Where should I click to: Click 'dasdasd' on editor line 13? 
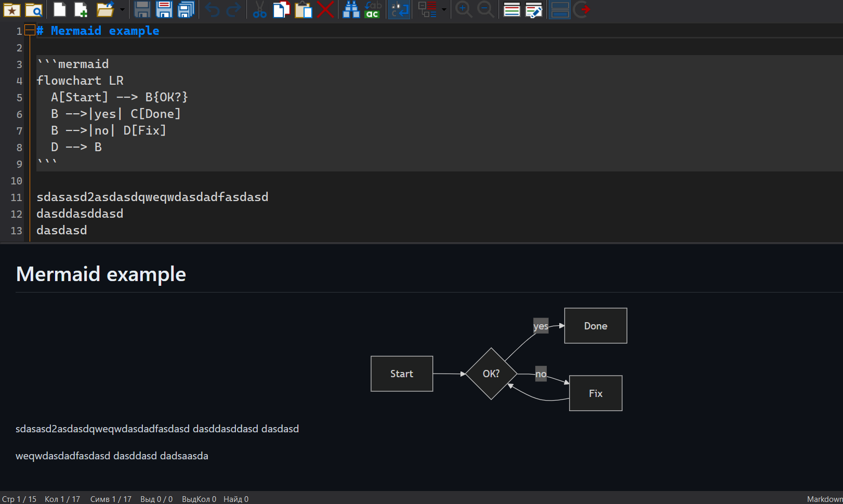[x=62, y=231]
